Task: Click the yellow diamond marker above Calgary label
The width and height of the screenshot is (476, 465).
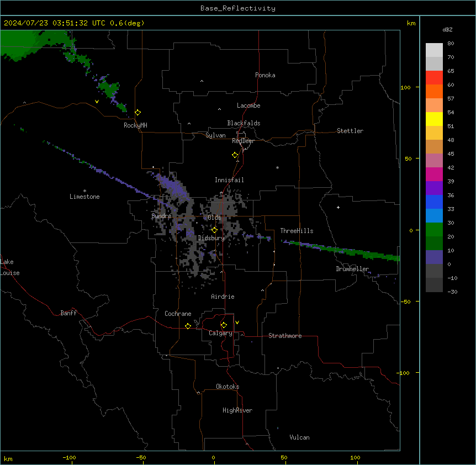Action: (224, 325)
